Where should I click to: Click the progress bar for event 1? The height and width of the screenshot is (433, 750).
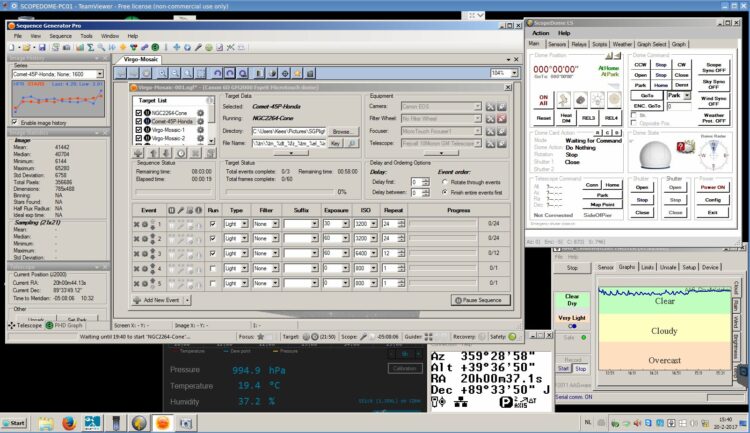pos(443,223)
